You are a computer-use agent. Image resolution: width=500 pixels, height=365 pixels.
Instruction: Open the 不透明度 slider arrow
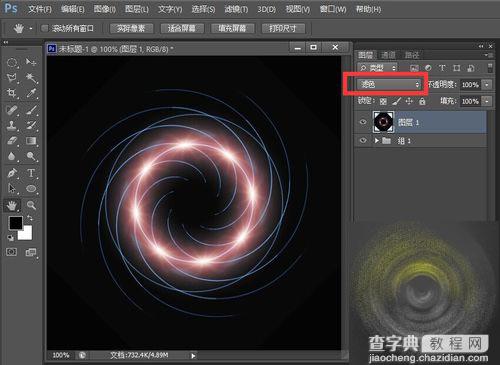point(487,85)
